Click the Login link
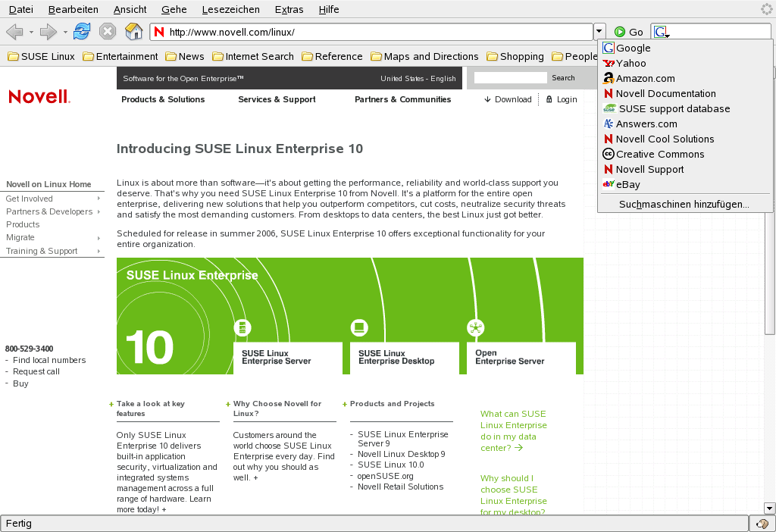 (562, 99)
